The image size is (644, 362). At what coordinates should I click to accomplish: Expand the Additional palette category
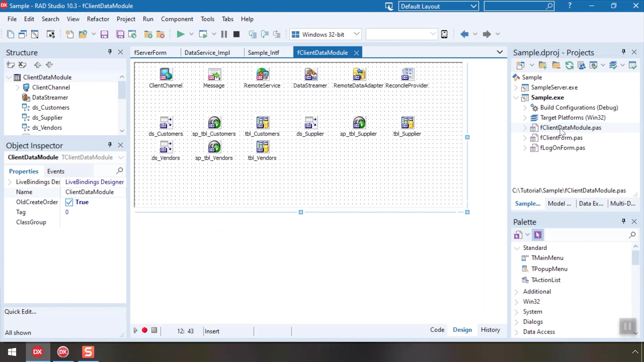point(517,292)
